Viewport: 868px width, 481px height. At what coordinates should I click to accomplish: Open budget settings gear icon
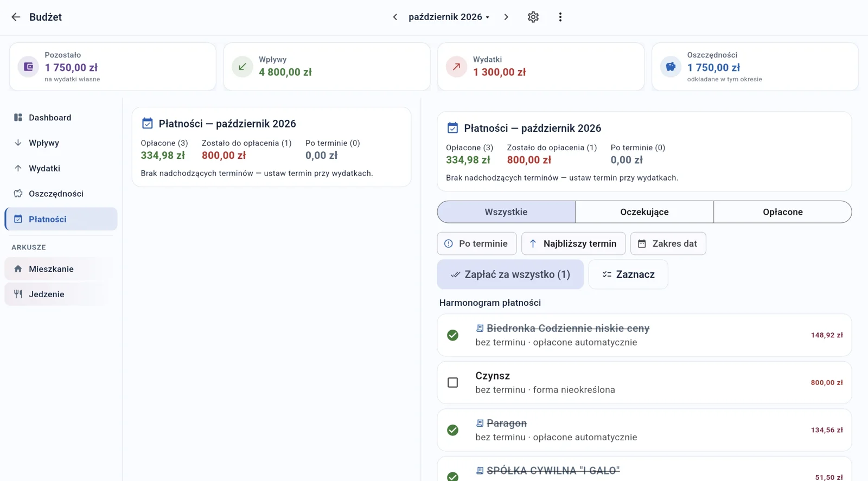point(533,17)
